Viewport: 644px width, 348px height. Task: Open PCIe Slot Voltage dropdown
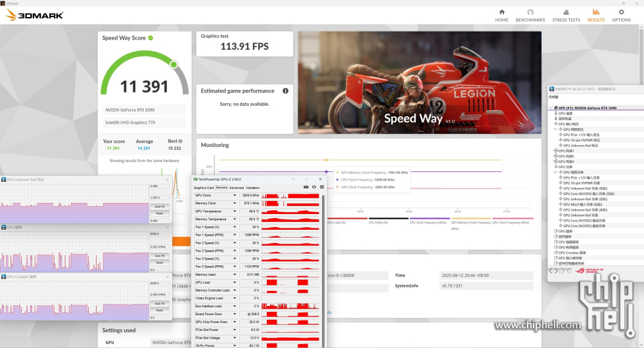click(235, 337)
